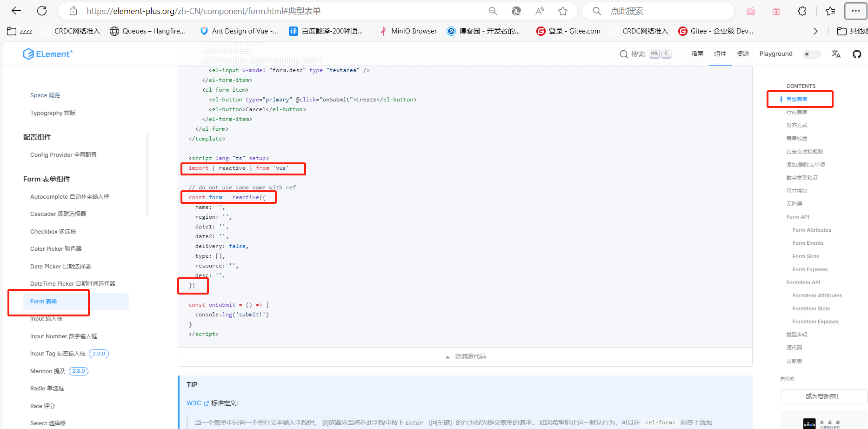This screenshot has height=429, width=868.
Task: Open the 组件 nav item
Action: (x=720, y=54)
